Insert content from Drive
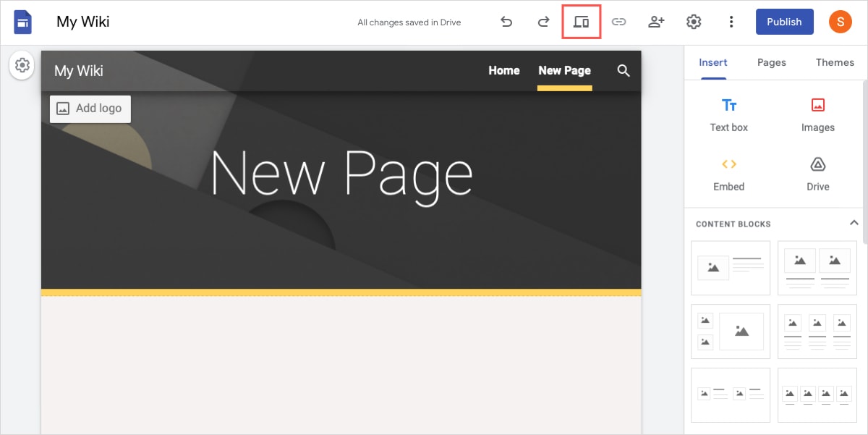The width and height of the screenshot is (868, 435). point(817,174)
